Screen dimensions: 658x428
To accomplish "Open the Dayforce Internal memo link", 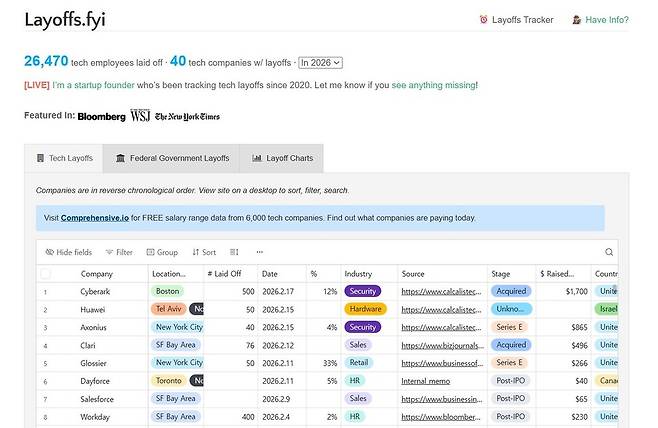I will (x=426, y=381).
